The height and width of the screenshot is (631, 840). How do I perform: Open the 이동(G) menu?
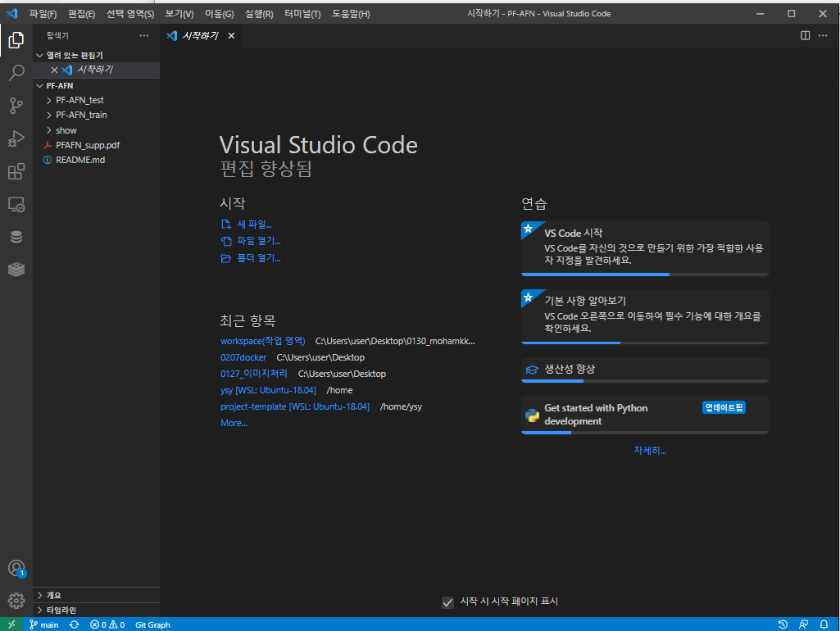[x=219, y=14]
